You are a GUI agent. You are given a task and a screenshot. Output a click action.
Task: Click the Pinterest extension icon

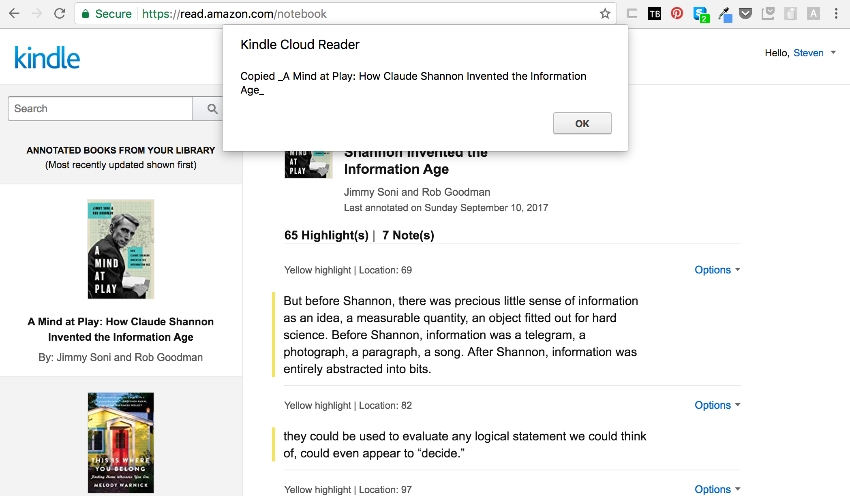pos(677,14)
